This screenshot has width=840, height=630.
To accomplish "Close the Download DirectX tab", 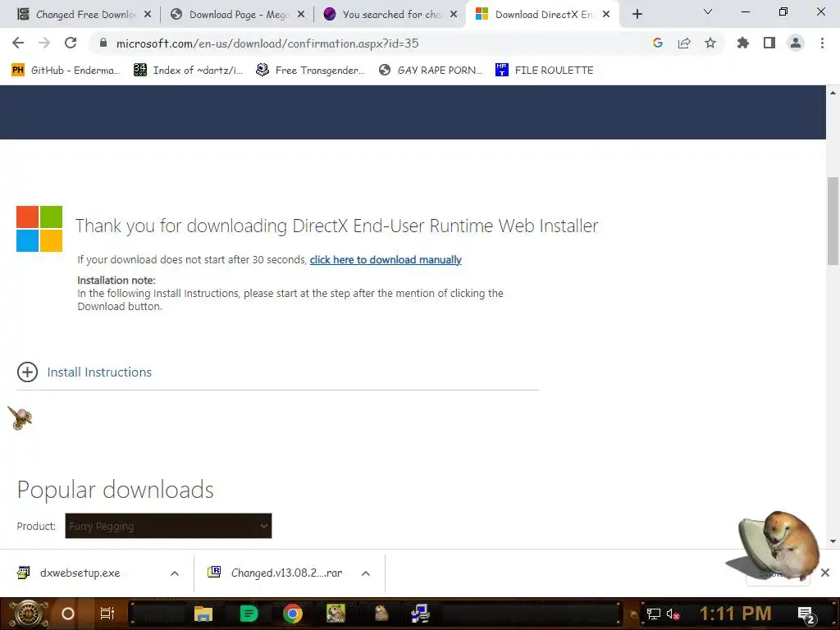I will tap(606, 15).
